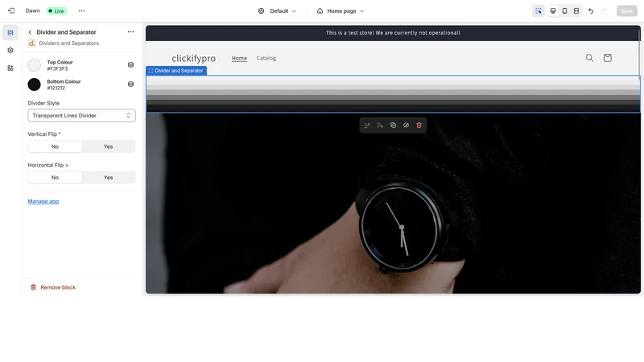Go back from Divider and Separator
This screenshot has height=362, width=644.
(x=30, y=32)
